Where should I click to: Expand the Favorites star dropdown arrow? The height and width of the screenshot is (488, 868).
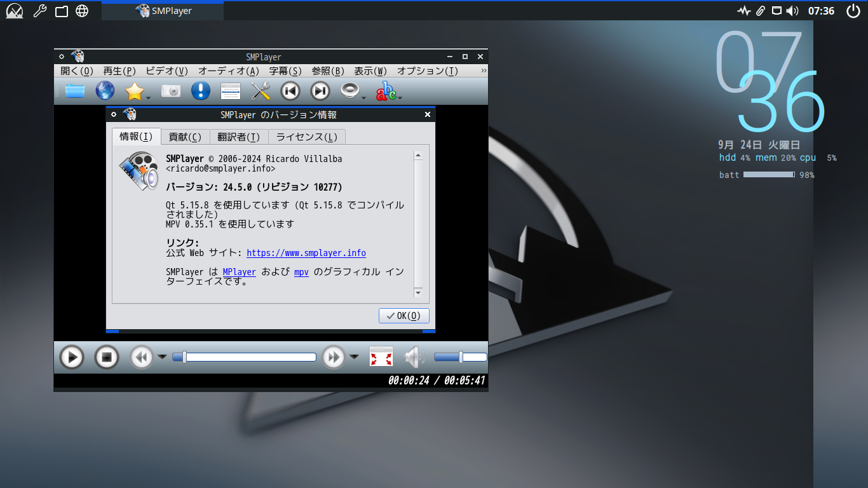click(x=148, y=98)
